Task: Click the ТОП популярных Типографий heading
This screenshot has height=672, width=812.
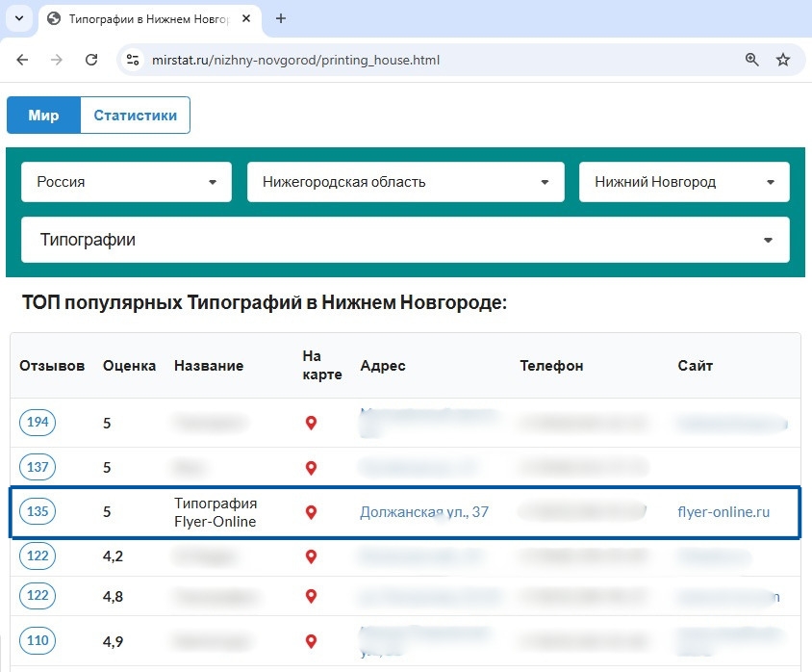Action: pos(265,302)
